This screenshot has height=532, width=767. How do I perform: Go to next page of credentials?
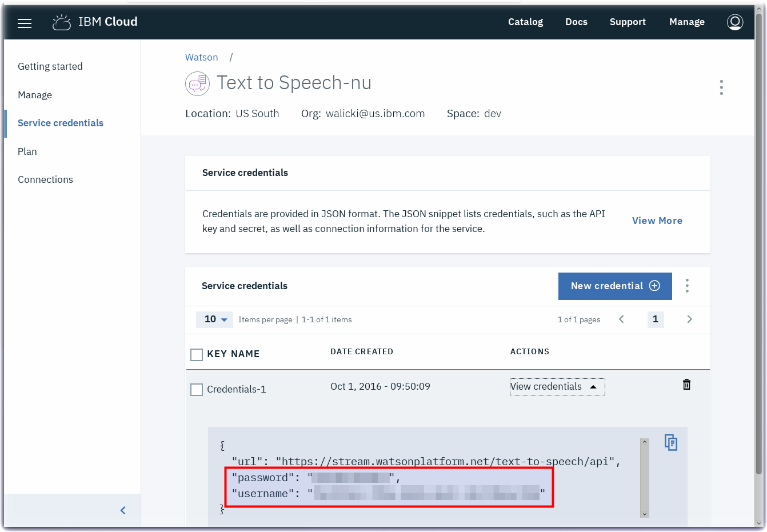click(689, 319)
